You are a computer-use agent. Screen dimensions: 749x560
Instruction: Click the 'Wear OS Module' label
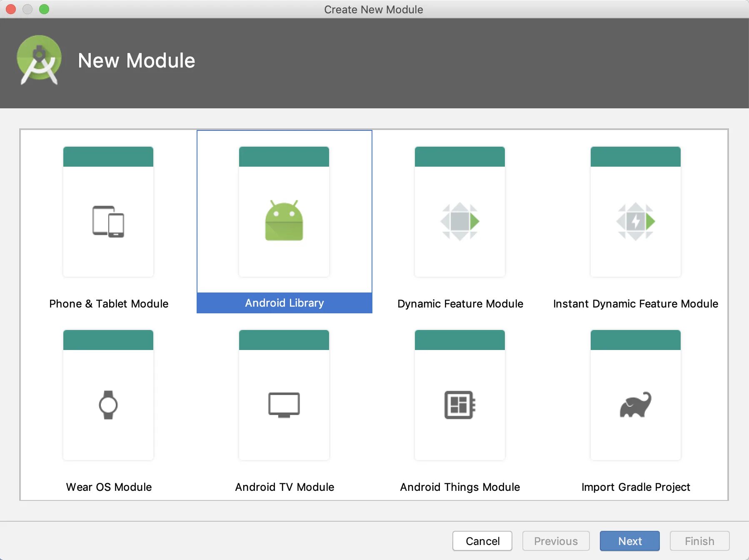point(109,487)
